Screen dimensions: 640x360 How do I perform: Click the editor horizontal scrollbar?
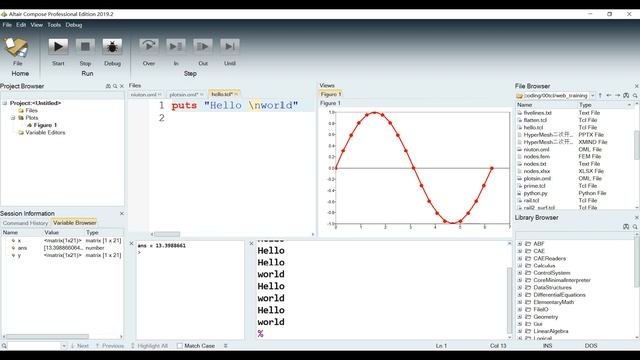[x=167, y=234]
